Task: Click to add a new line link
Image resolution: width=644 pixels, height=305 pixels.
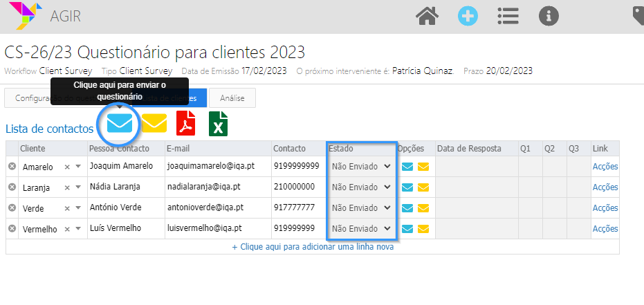Action: pyautogui.click(x=313, y=247)
